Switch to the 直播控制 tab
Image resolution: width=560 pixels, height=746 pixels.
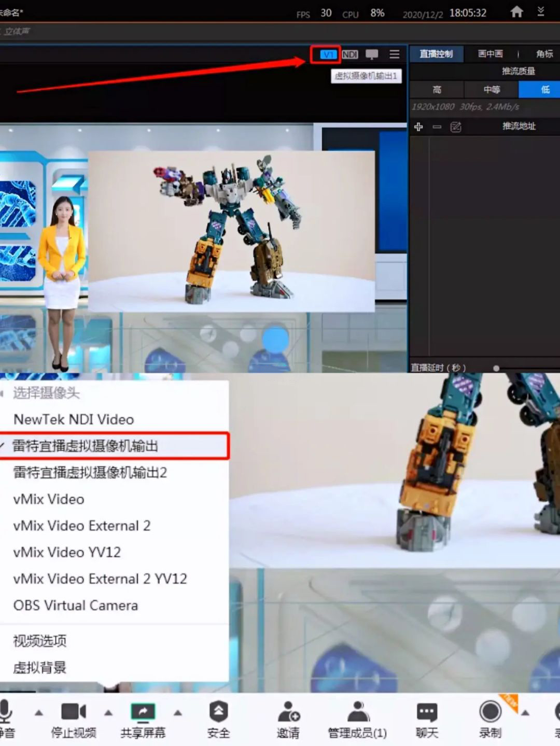point(436,53)
